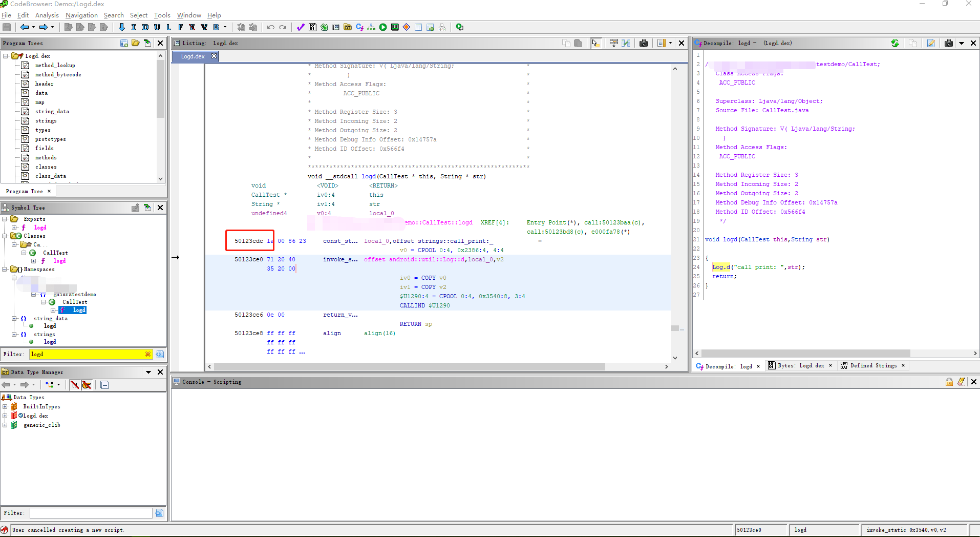The width and height of the screenshot is (980, 537).
Task: Open Data Type Manager panel menu arrow
Action: [x=148, y=372]
